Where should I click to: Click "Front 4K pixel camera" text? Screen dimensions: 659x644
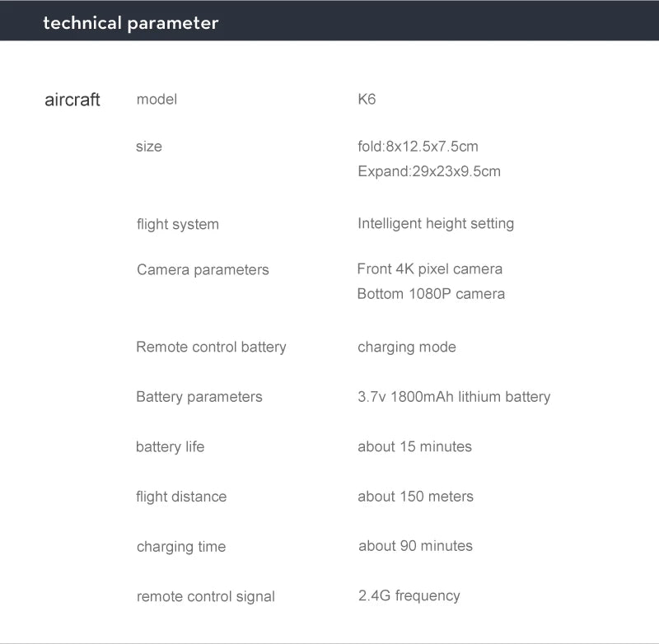click(x=430, y=268)
